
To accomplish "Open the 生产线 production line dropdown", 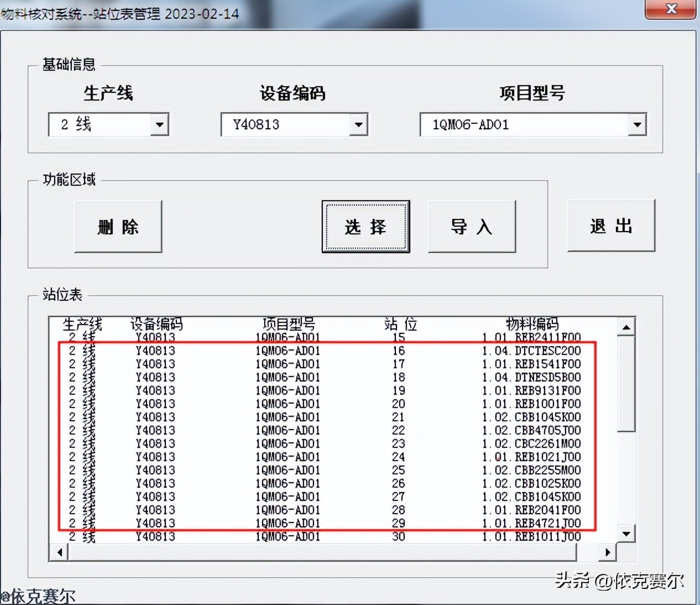I will 160,124.
